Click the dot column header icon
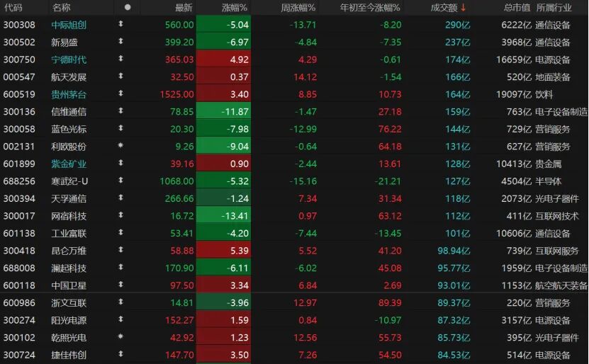The width and height of the screenshot is (589, 364). (128, 7)
